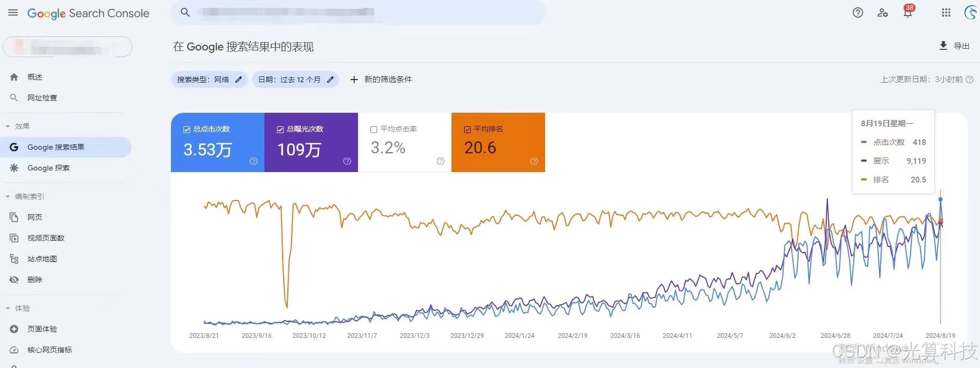
Task: Click x-axis label 2023/8/21
Action: [204, 336]
